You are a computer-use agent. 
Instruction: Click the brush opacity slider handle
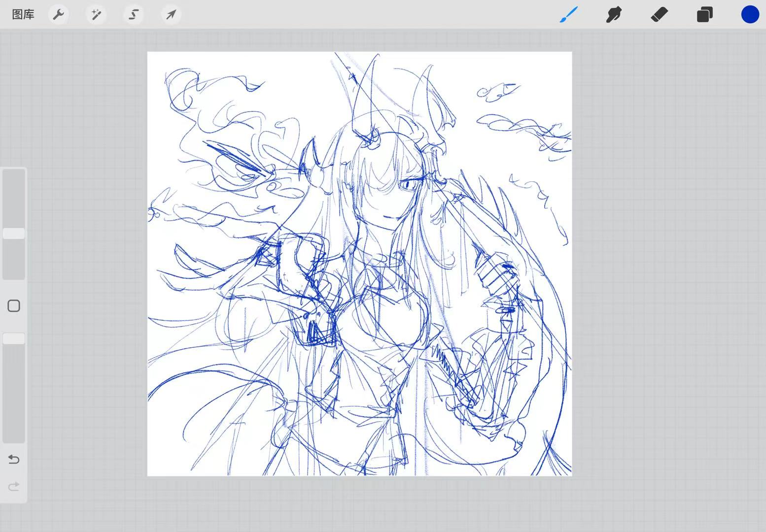point(14,338)
